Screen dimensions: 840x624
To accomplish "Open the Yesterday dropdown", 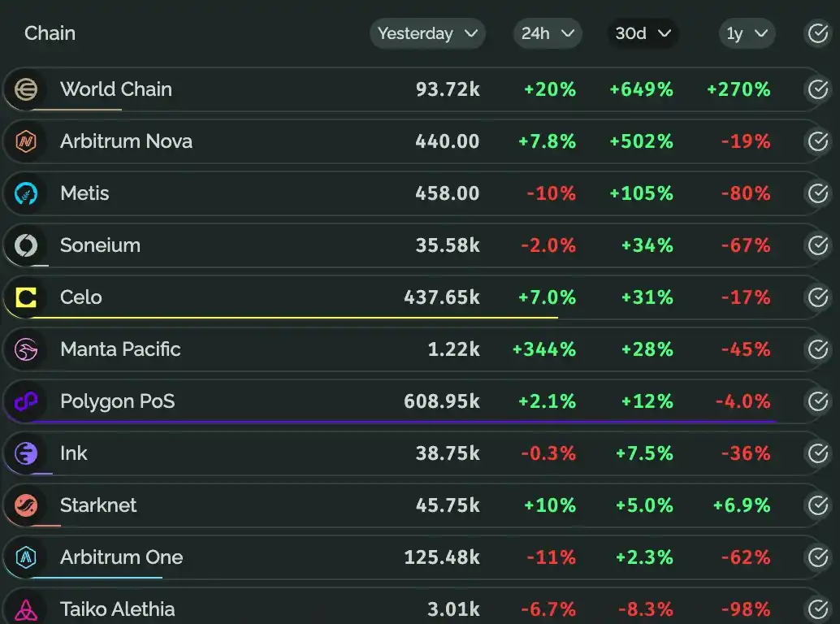I will click(427, 33).
